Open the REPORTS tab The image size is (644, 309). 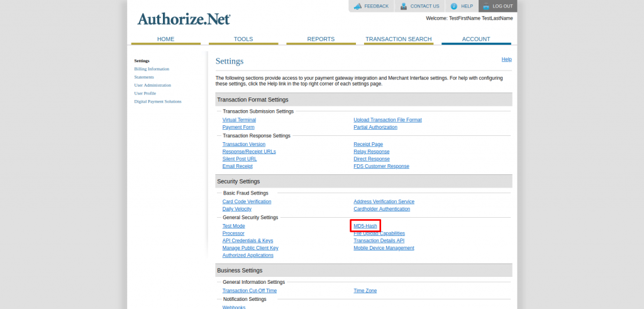coord(321,40)
